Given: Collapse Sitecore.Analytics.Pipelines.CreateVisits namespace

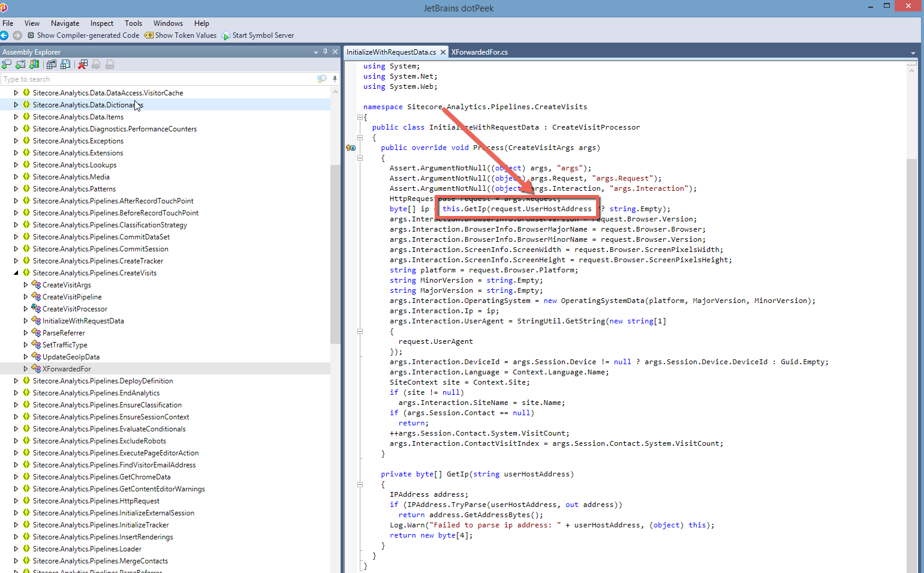Looking at the screenshot, I should (16, 273).
